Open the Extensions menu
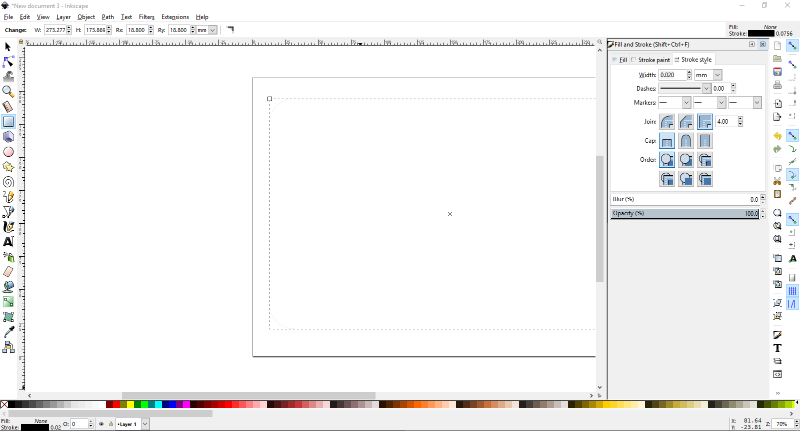Screen dimensions: 800x431 click(175, 17)
